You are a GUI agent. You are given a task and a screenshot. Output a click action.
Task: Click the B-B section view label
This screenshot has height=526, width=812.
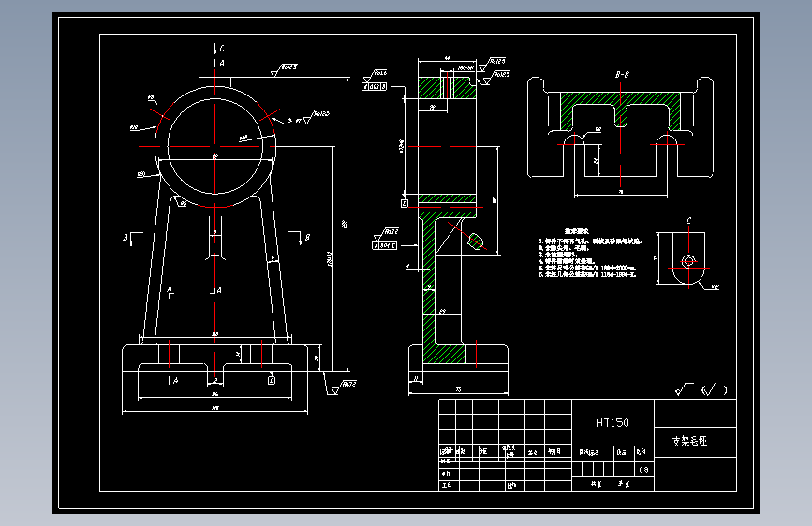(622, 75)
